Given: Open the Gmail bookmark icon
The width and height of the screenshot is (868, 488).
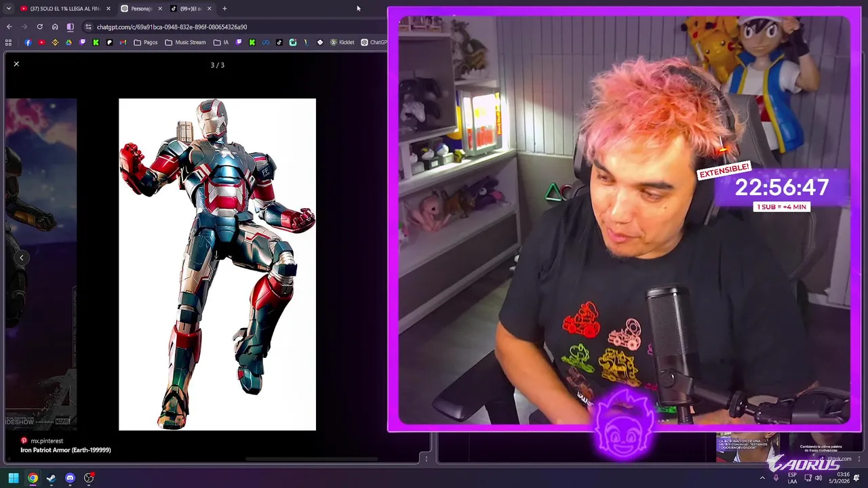Looking at the screenshot, I should tap(123, 42).
